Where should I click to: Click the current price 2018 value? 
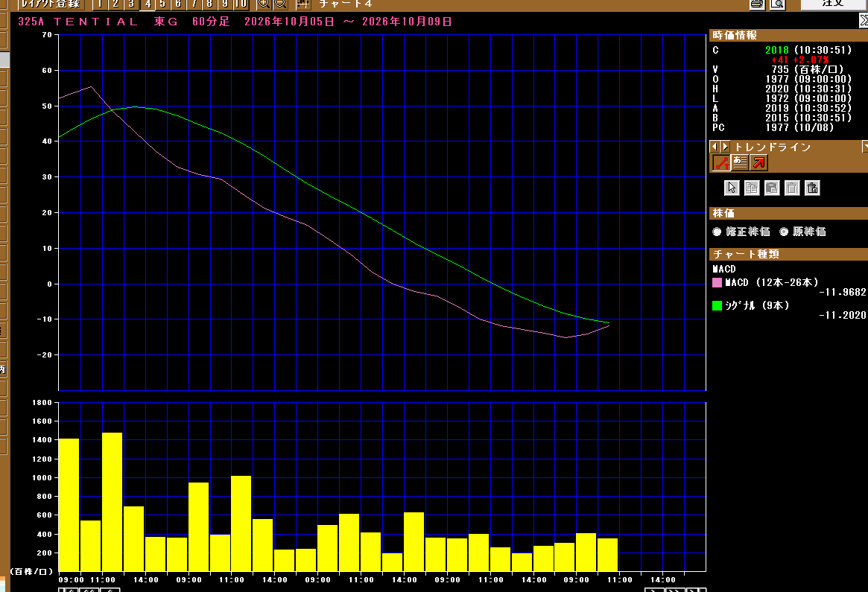pyautogui.click(x=776, y=50)
